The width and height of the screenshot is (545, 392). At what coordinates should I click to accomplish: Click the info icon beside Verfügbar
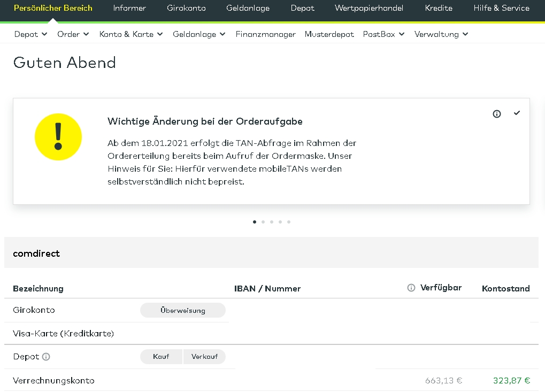[411, 288]
